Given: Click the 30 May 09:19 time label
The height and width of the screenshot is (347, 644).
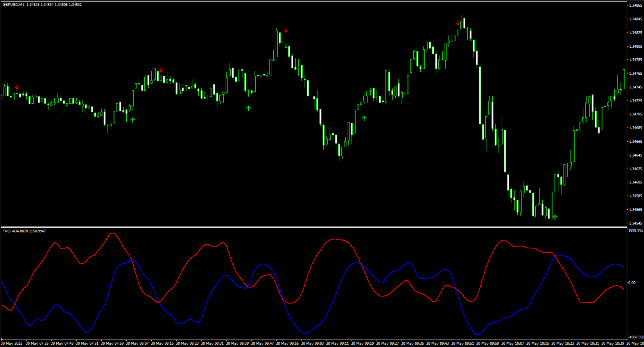Looking at the screenshot, I should [362, 343].
